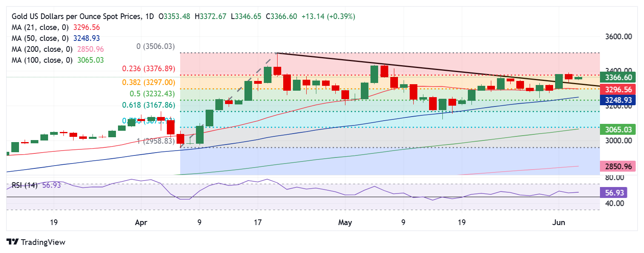Screen dimensions: 644x253
Task: Select the current price label 3366.60
Action: point(618,77)
